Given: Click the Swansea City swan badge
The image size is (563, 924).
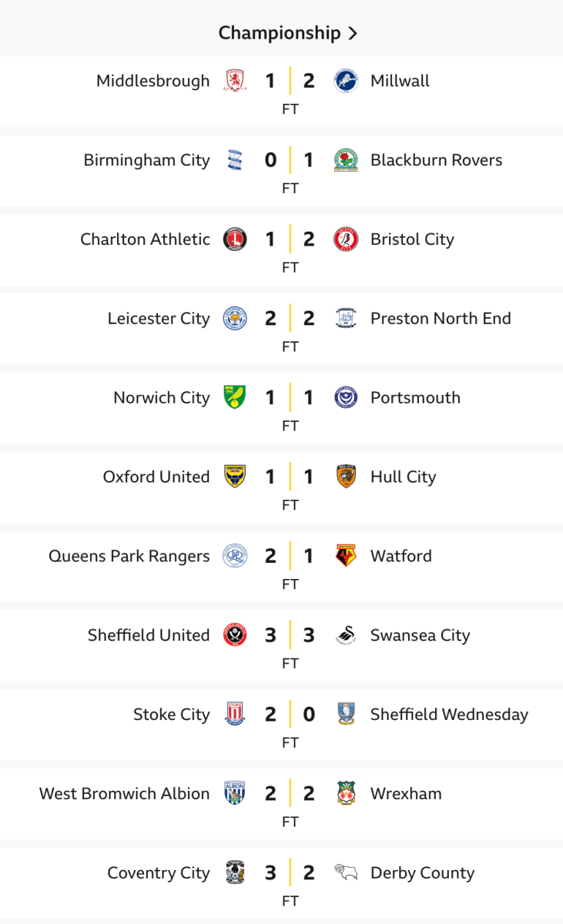Looking at the screenshot, I should 346,635.
